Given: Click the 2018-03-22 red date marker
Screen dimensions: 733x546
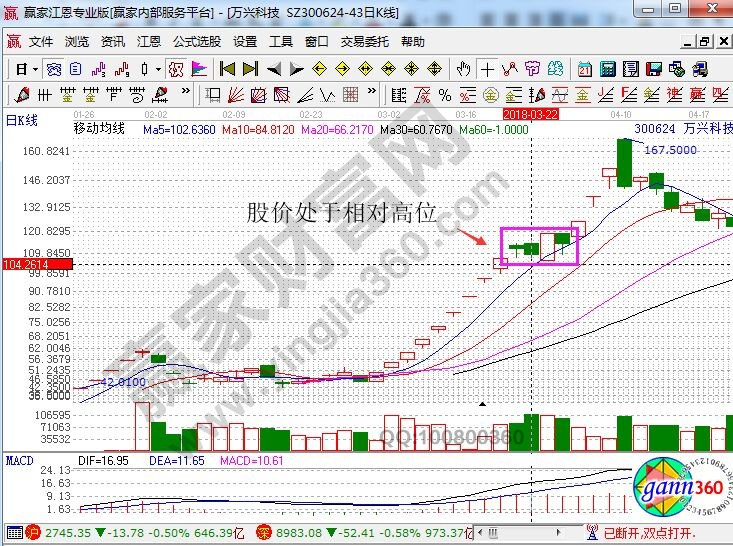Looking at the screenshot, I should click(x=530, y=115).
